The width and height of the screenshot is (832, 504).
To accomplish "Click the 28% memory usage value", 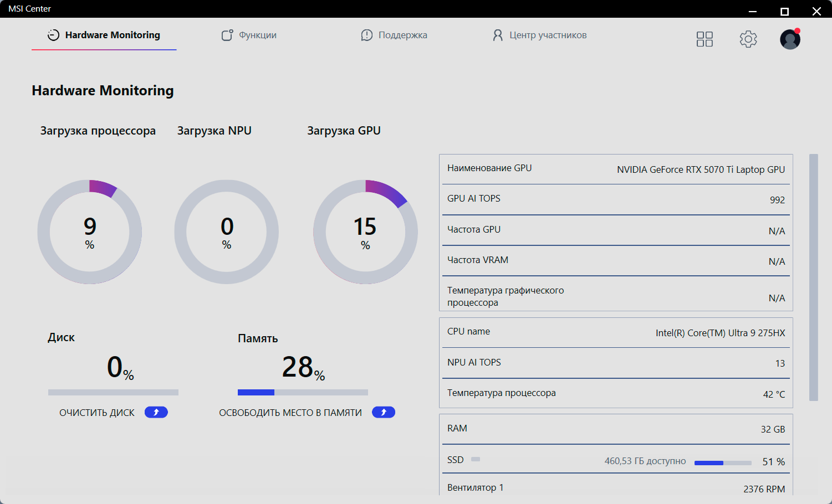I will [303, 367].
